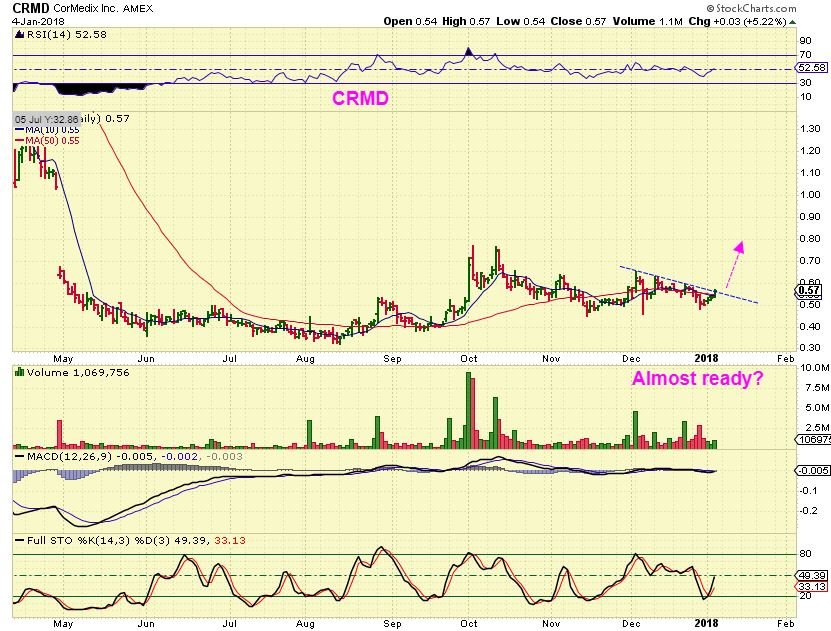Click the green up-arrow beside Chg percentage
831x631 pixels.
793,22
